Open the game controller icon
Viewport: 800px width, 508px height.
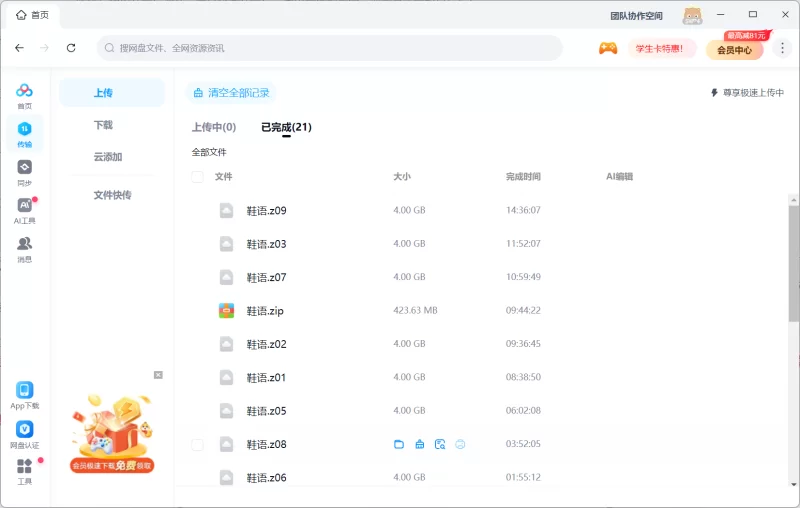(608, 48)
